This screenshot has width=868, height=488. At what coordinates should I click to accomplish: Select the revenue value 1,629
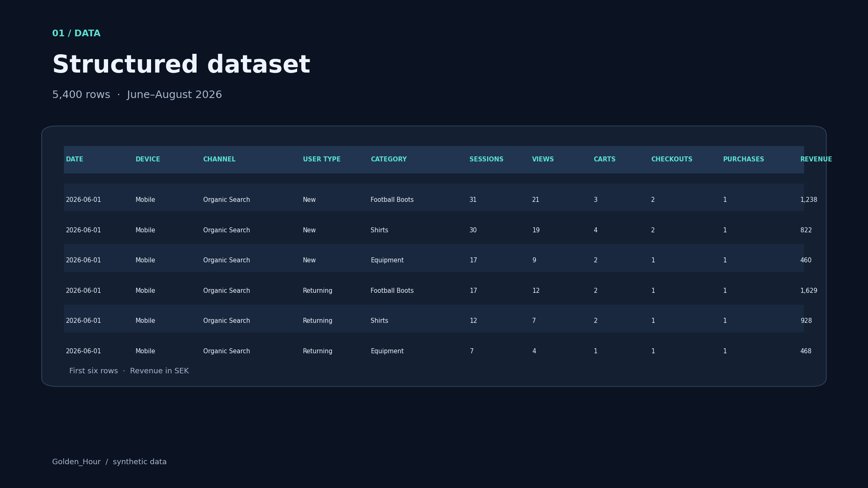coord(808,291)
